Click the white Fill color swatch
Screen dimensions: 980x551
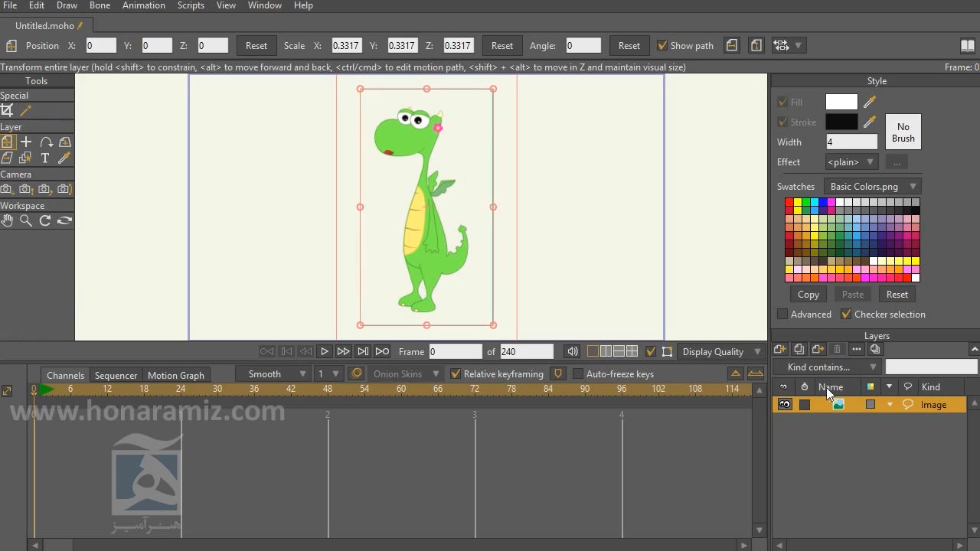[x=841, y=102]
